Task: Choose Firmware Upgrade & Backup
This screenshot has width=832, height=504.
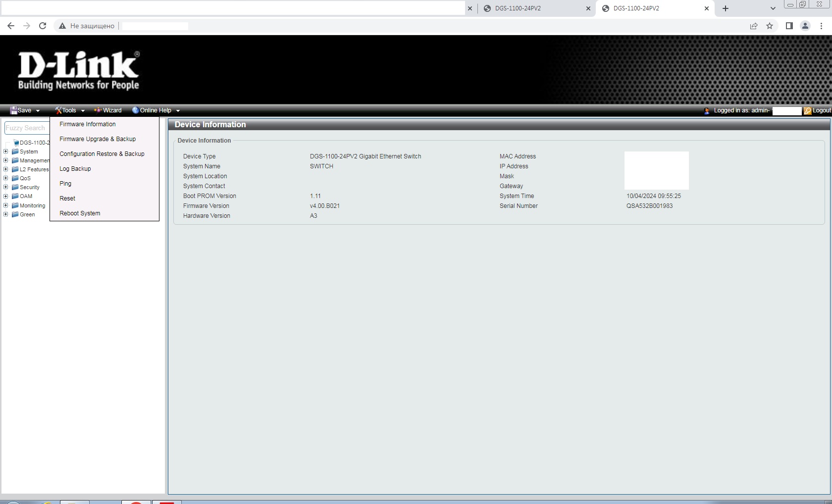Action: pyautogui.click(x=104, y=139)
